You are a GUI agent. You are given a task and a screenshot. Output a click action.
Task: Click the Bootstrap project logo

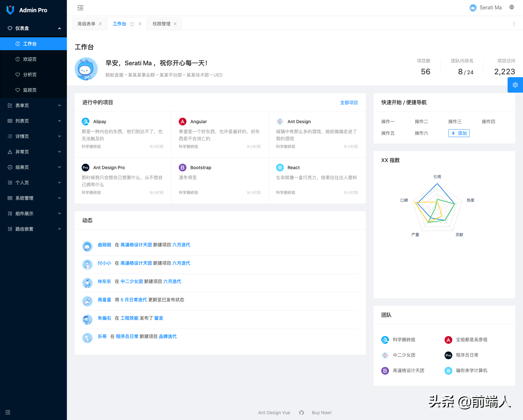point(183,167)
